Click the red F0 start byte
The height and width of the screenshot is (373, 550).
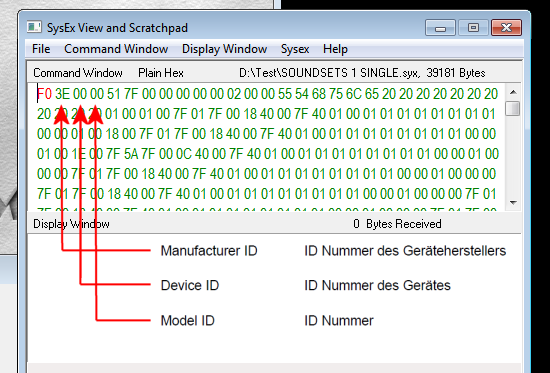click(x=45, y=94)
